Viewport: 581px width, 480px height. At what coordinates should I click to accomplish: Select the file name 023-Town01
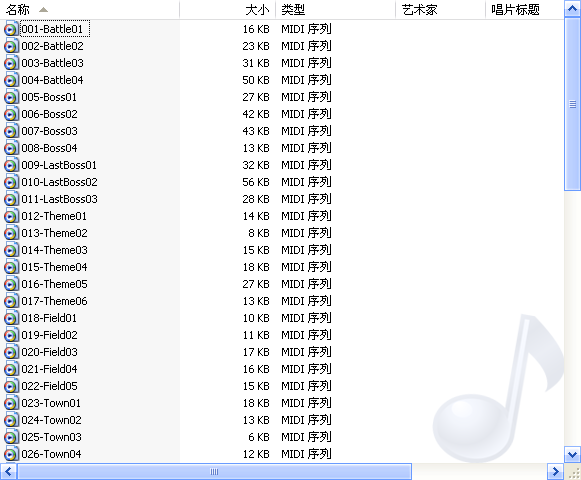coord(51,403)
